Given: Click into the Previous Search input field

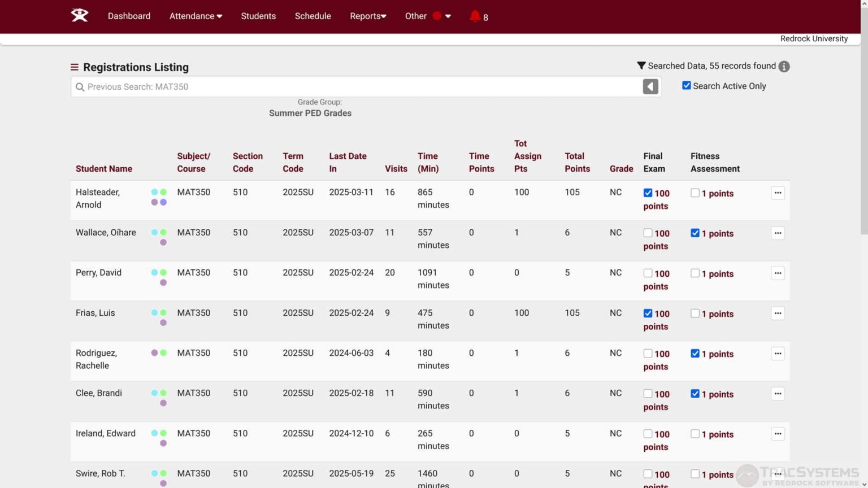Looking at the screenshot, I should point(362,87).
